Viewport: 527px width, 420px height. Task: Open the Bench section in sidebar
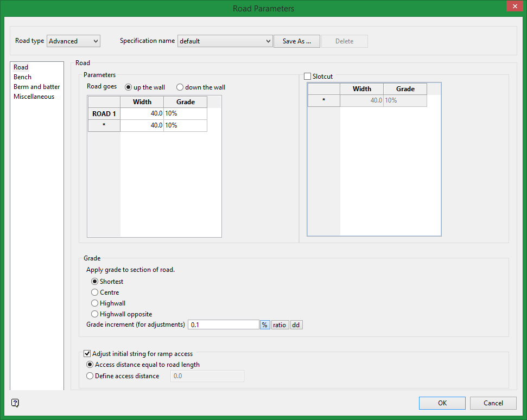tap(23, 77)
